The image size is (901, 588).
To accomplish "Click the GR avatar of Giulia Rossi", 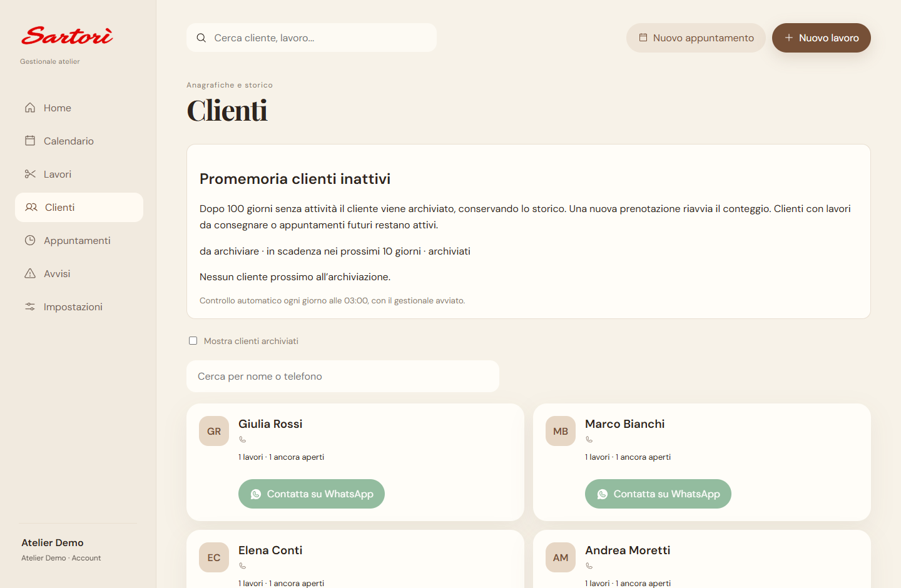I will point(214,431).
